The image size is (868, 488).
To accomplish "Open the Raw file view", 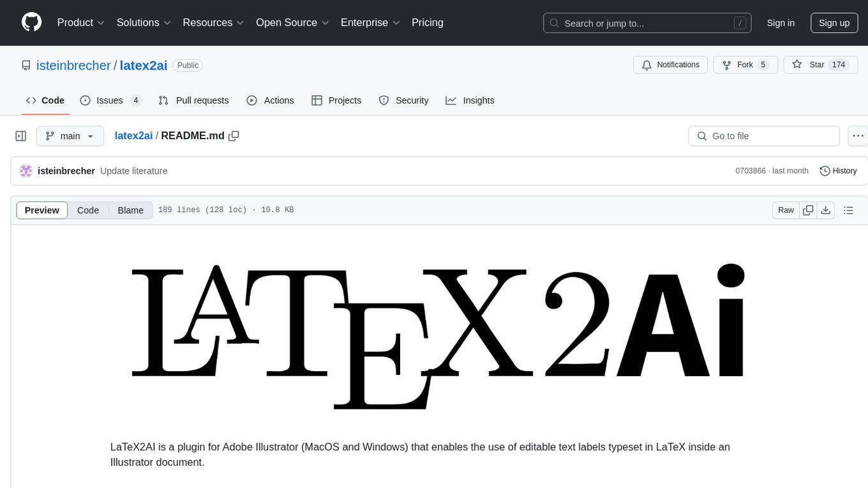I will coord(786,210).
